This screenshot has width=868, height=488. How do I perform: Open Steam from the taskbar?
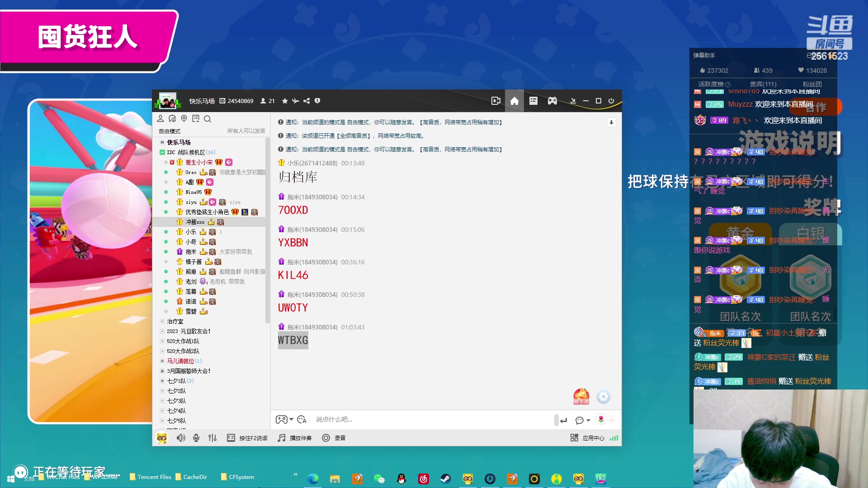pyautogui.click(x=445, y=479)
